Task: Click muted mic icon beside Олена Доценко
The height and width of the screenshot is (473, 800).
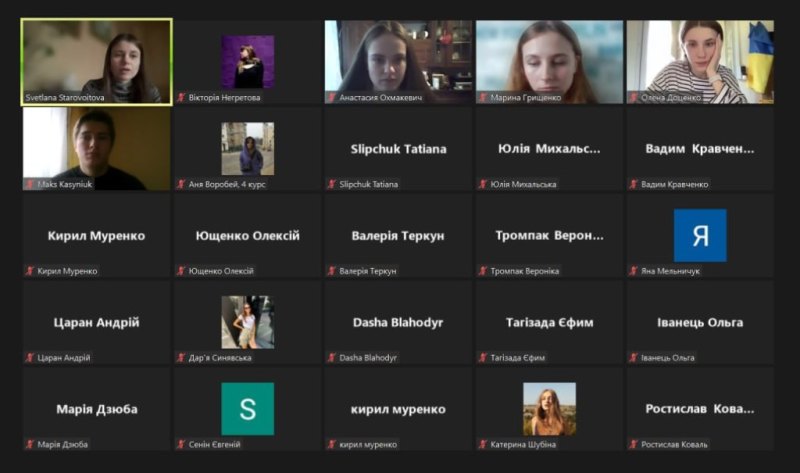Action: click(633, 97)
